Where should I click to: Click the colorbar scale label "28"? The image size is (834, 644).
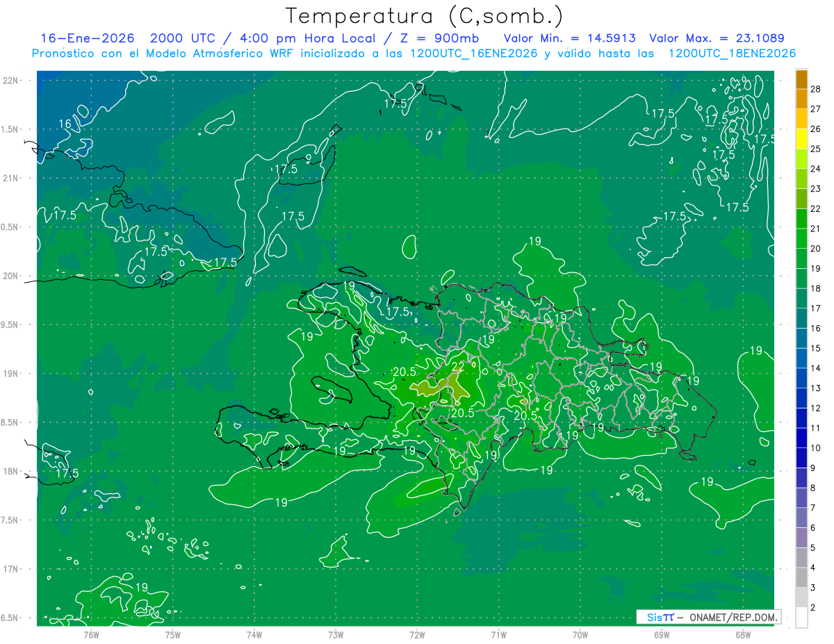(815, 88)
